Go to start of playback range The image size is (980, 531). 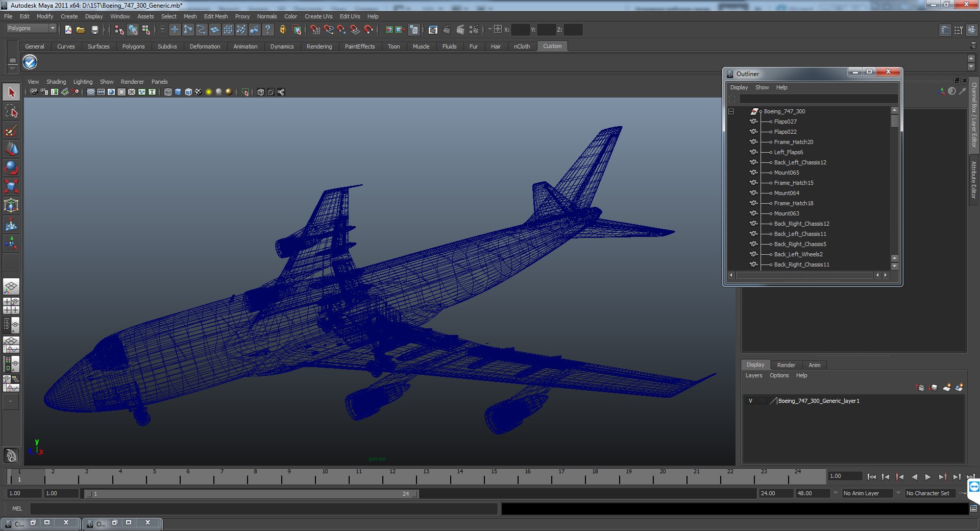872,477
